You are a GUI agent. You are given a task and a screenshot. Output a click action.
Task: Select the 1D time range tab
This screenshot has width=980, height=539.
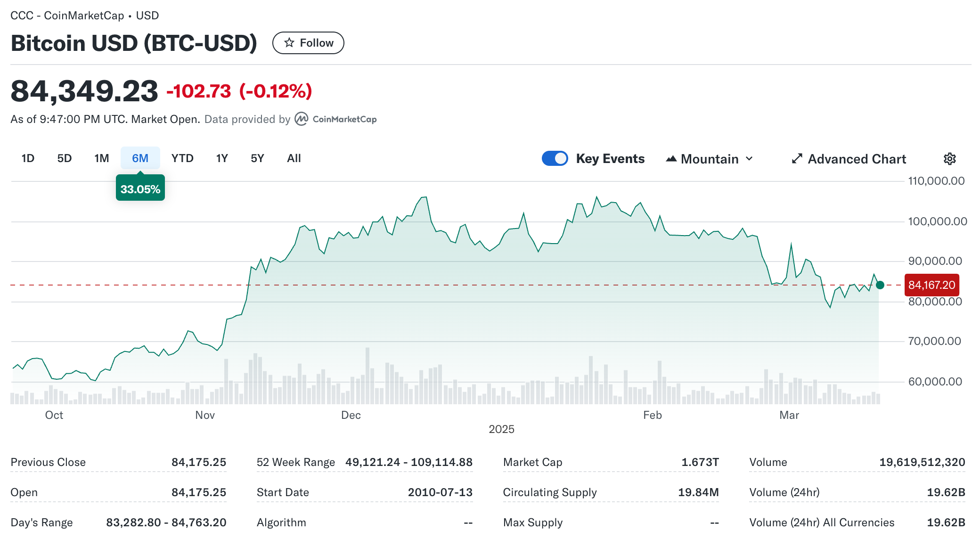[x=28, y=158]
